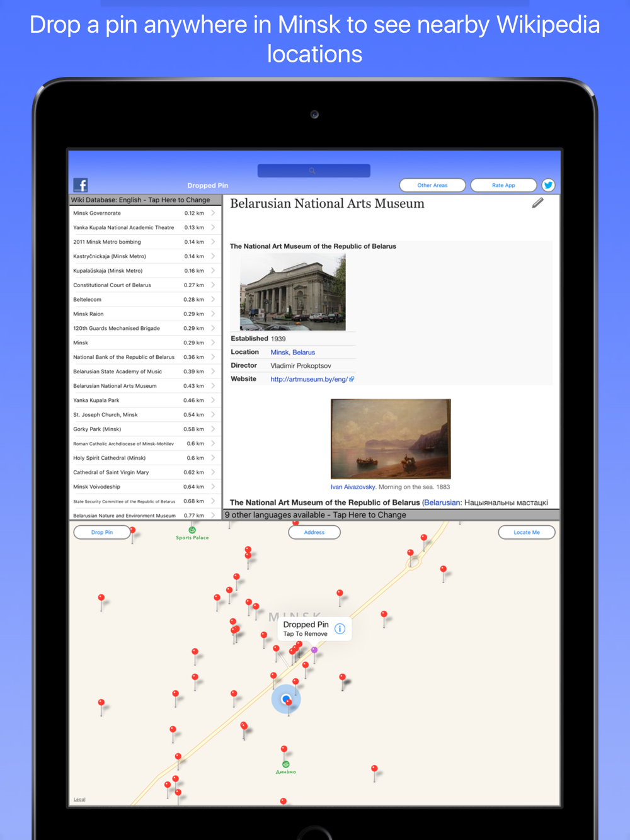
Task: Select Kastryčnickaja (Minsk Metro) entry
Action: pyautogui.click(x=145, y=256)
